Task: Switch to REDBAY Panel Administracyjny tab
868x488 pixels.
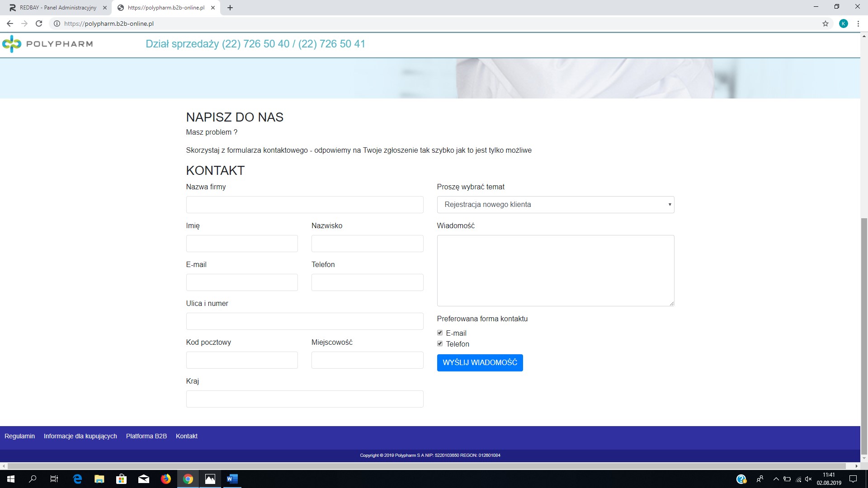Action: pyautogui.click(x=58, y=8)
